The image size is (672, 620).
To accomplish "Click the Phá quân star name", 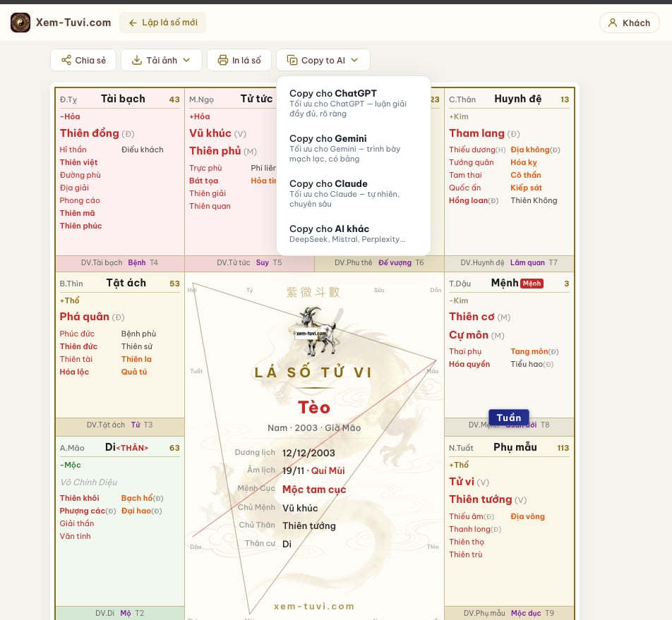I will 85,317.
